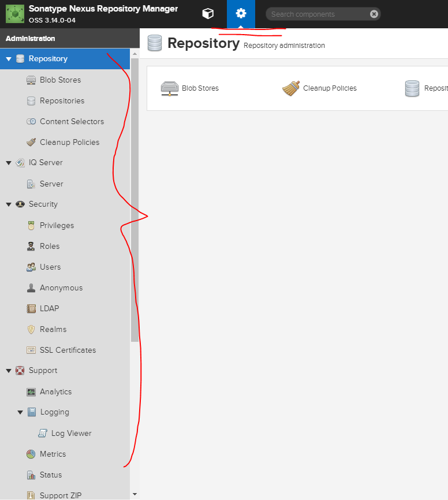The height and width of the screenshot is (500, 448).
Task: Open LDAP configuration
Action: (50, 308)
